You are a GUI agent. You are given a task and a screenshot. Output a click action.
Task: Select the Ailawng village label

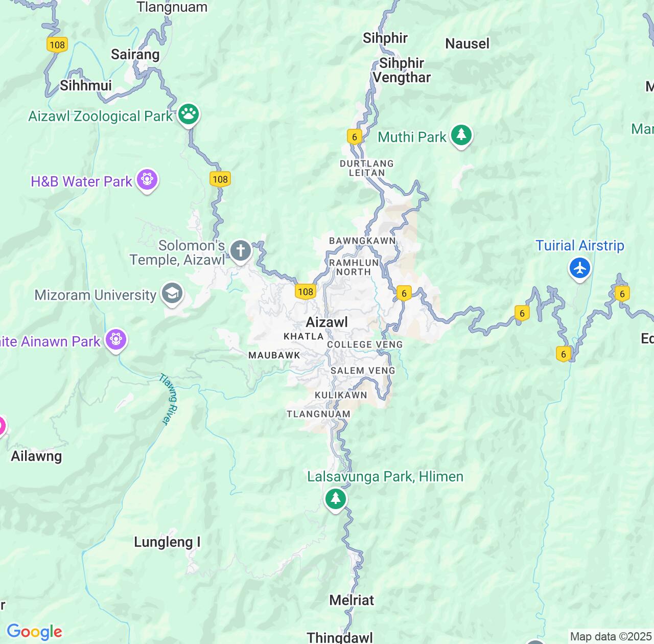36,456
